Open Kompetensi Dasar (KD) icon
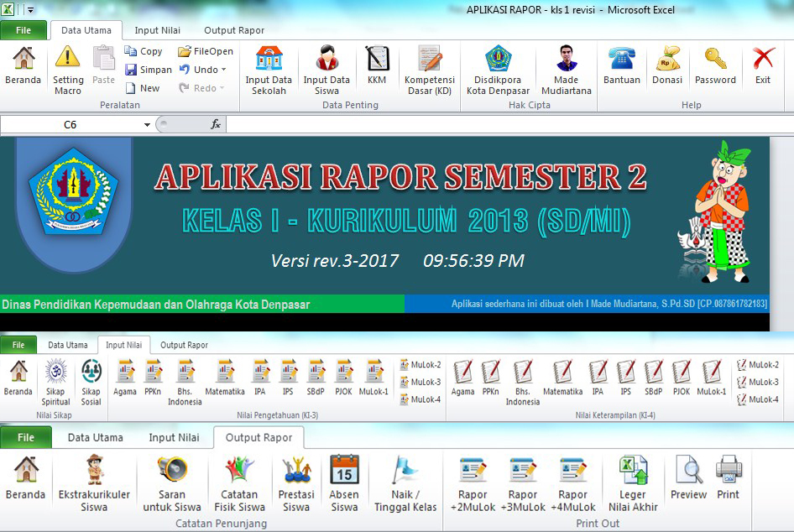Image resolution: width=794 pixels, height=532 pixels. [x=430, y=58]
